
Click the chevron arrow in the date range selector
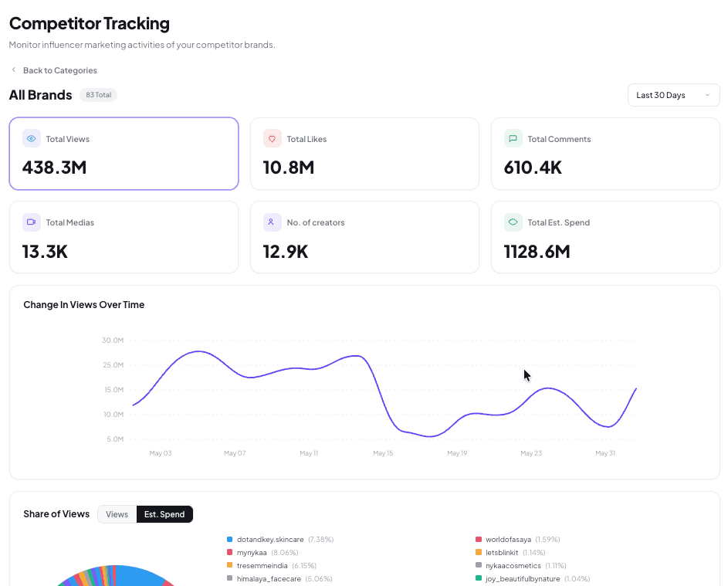[x=708, y=95]
